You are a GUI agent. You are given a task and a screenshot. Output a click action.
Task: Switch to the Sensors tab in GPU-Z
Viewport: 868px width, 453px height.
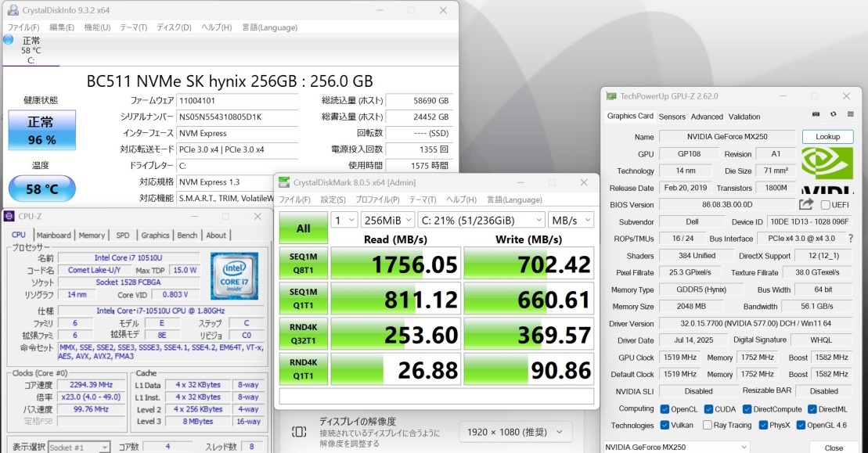pos(672,117)
